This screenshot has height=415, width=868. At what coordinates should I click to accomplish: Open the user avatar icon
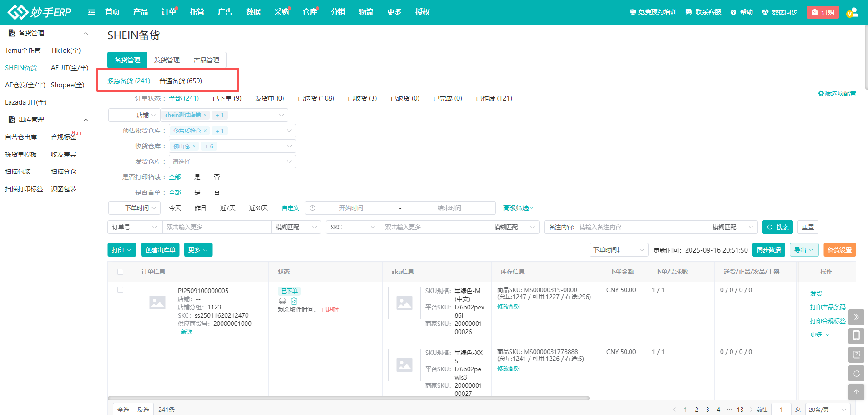click(852, 12)
